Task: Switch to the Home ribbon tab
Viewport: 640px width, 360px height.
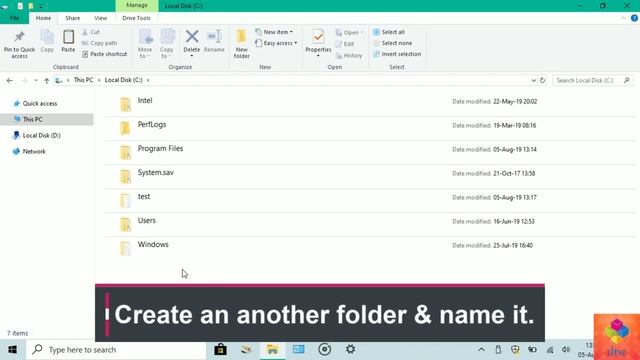Action: [x=43, y=18]
